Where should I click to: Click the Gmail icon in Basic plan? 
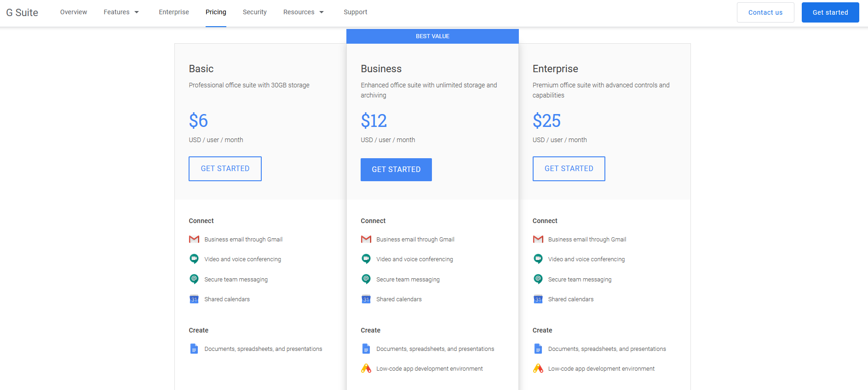(194, 239)
